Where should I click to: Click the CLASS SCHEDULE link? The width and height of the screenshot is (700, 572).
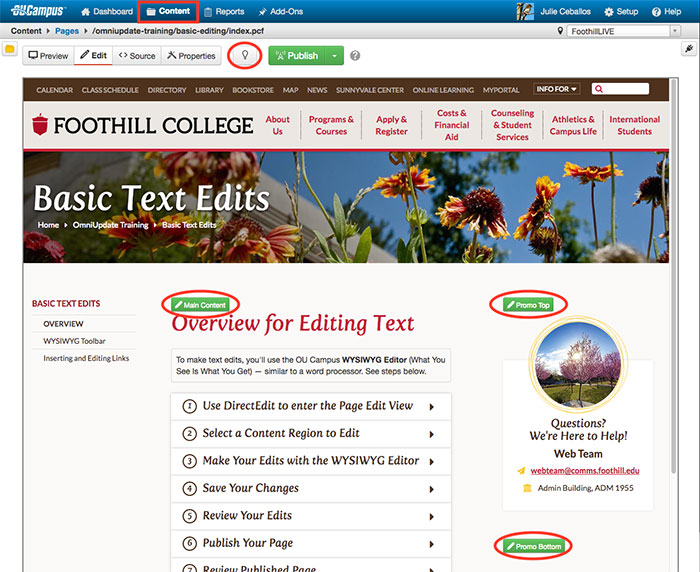(110, 90)
